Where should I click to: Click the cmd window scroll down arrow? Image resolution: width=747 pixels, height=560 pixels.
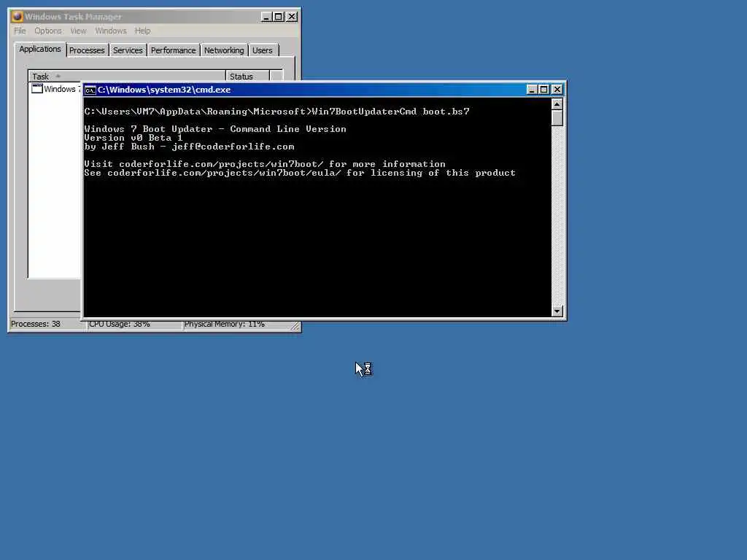click(557, 311)
